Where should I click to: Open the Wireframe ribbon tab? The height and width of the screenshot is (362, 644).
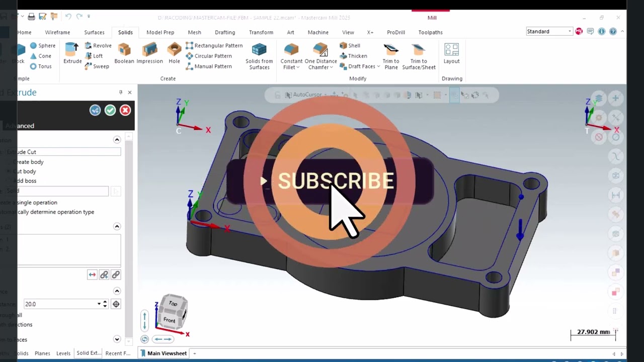pos(57,32)
